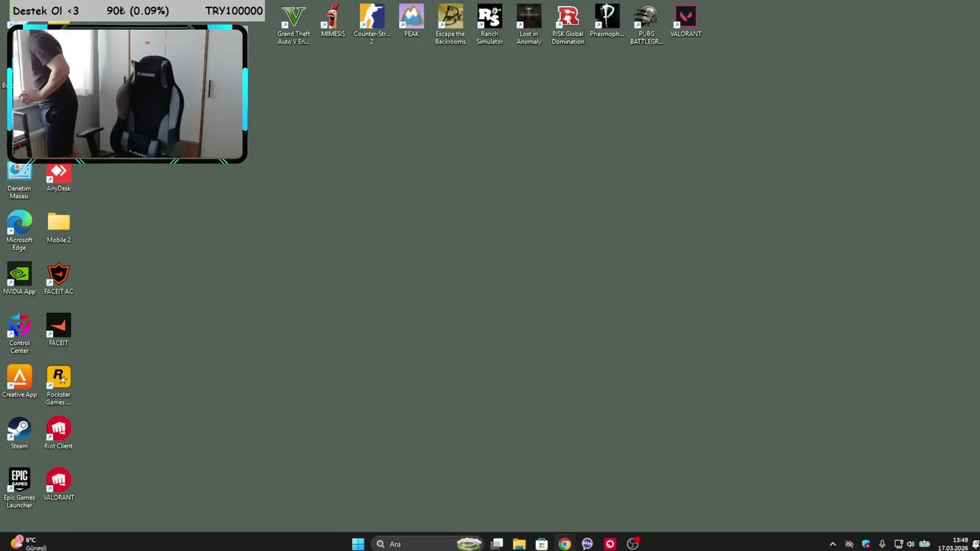Select the Lost in Anomaly icon
This screenshot has height=551, width=980.
click(528, 25)
